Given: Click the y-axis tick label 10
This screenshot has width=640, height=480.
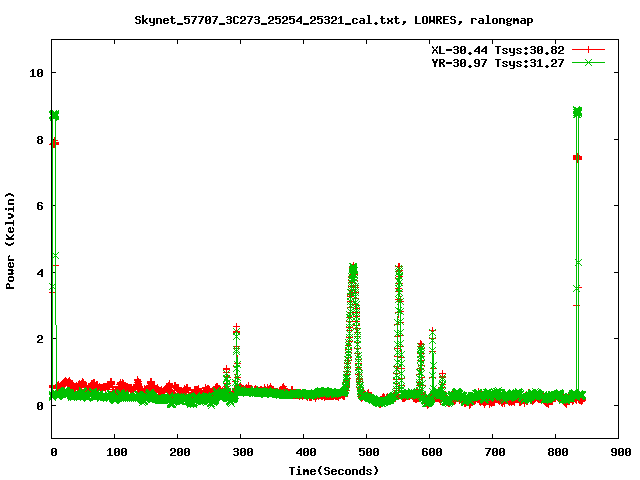Looking at the screenshot, I should pyautogui.click(x=36, y=73).
